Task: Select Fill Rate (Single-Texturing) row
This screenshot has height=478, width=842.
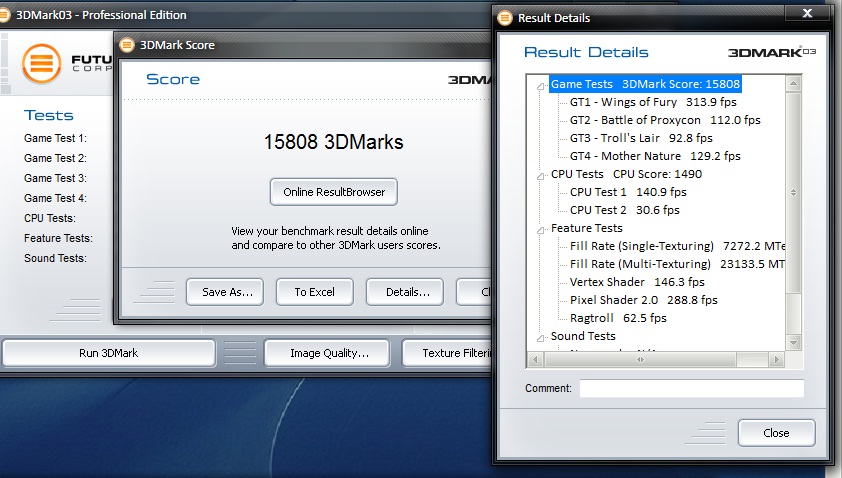Action: coord(677,246)
